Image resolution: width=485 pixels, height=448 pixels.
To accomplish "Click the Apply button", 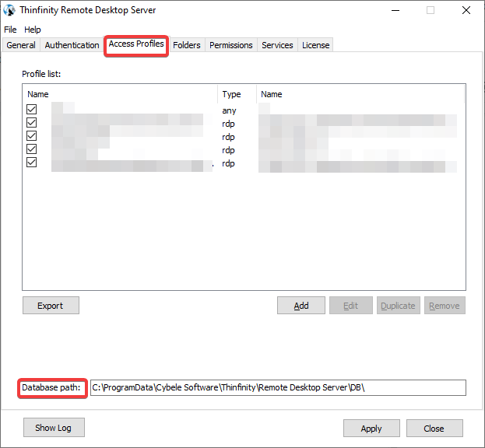I will pyautogui.click(x=371, y=429).
